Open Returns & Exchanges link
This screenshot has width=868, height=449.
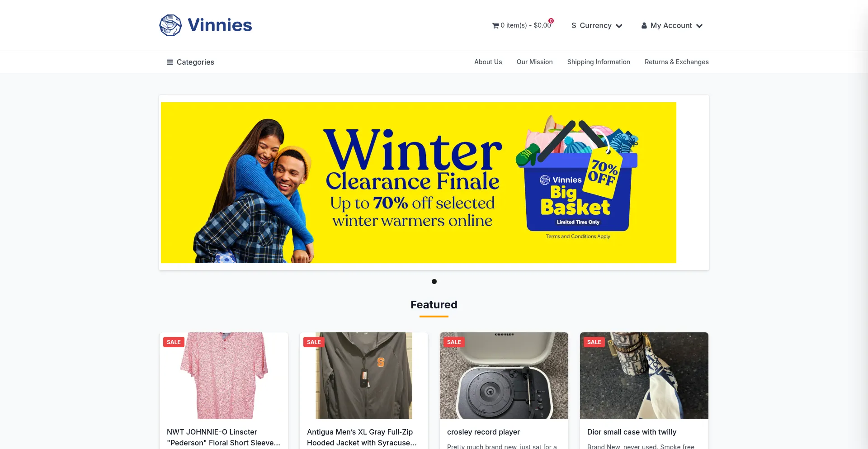point(676,62)
